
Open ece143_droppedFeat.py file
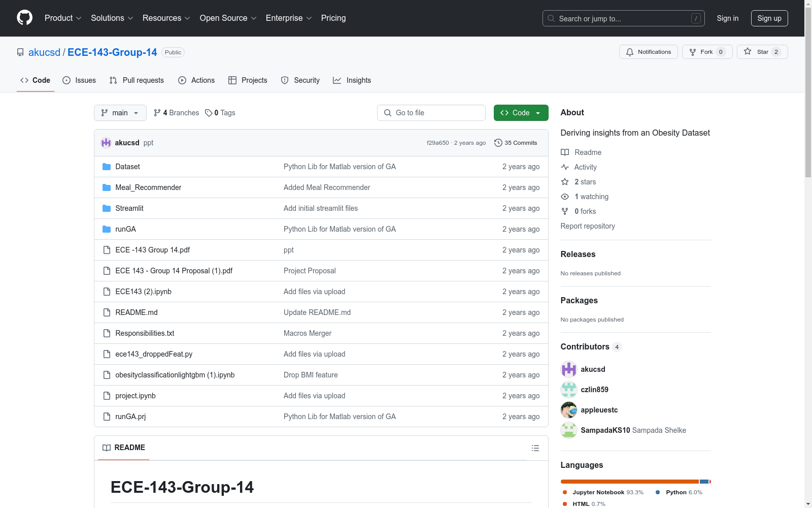pos(154,354)
